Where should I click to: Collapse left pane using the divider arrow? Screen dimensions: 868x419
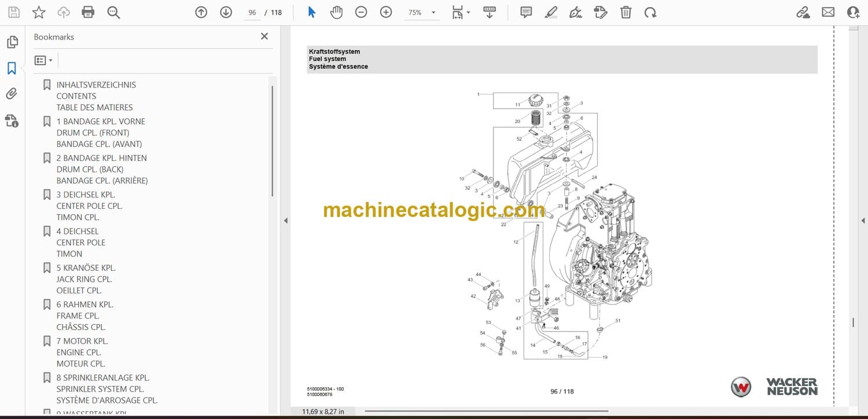[285, 220]
